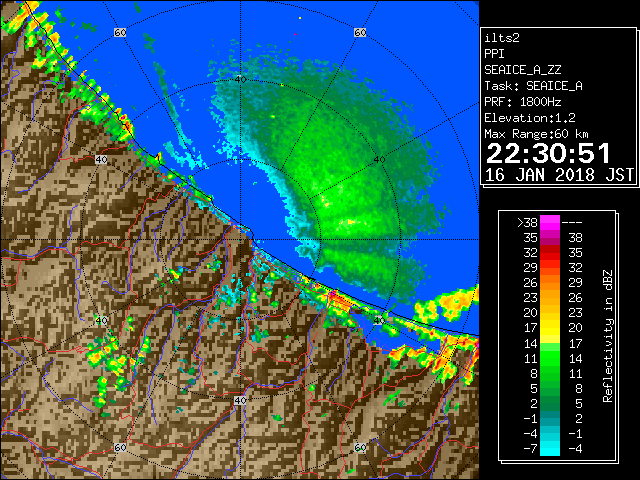Pick the cyan swatch at the color scale bottom

[550, 449]
